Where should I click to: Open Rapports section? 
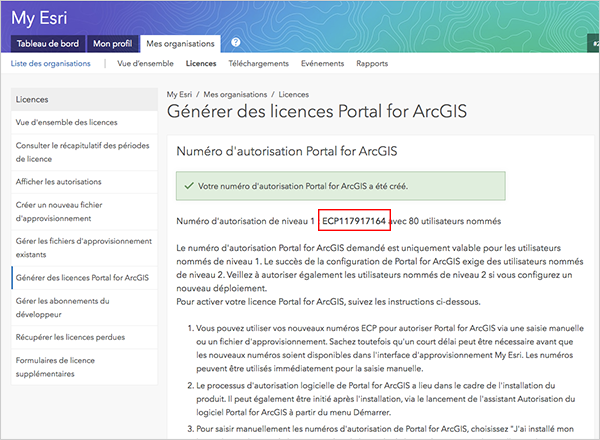pyautogui.click(x=372, y=64)
